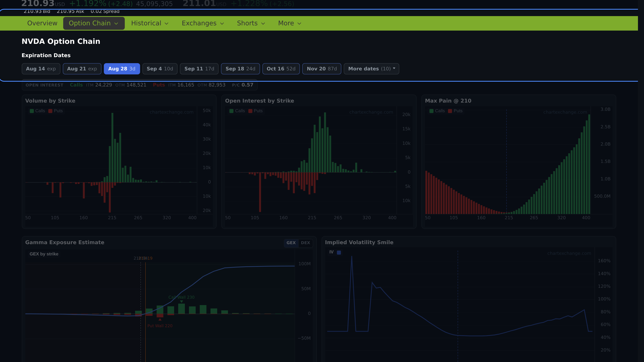Click the 210.95 Ask quote
Viewport: 644px width, 362px height.
click(x=70, y=11)
